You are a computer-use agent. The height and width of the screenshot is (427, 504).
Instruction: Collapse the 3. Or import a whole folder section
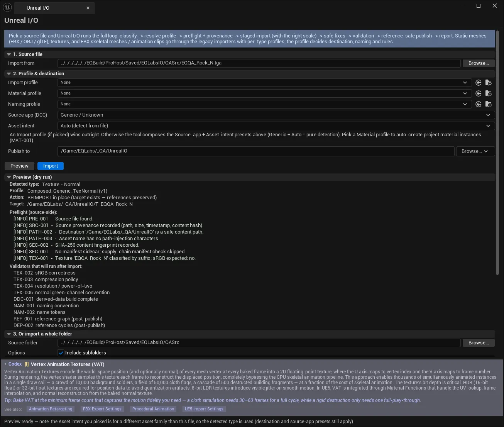point(9,334)
